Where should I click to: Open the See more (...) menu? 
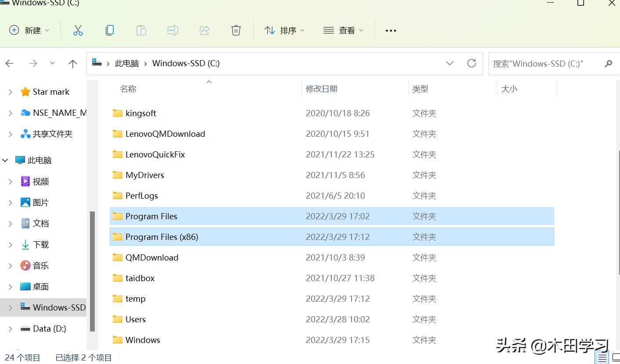[x=390, y=30]
